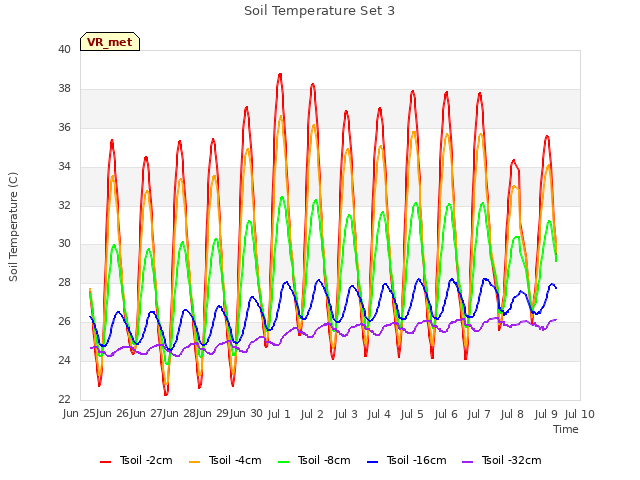Click the chart title Soil Temperature Set 3
Viewport: 640px width, 480px height.
click(x=320, y=11)
